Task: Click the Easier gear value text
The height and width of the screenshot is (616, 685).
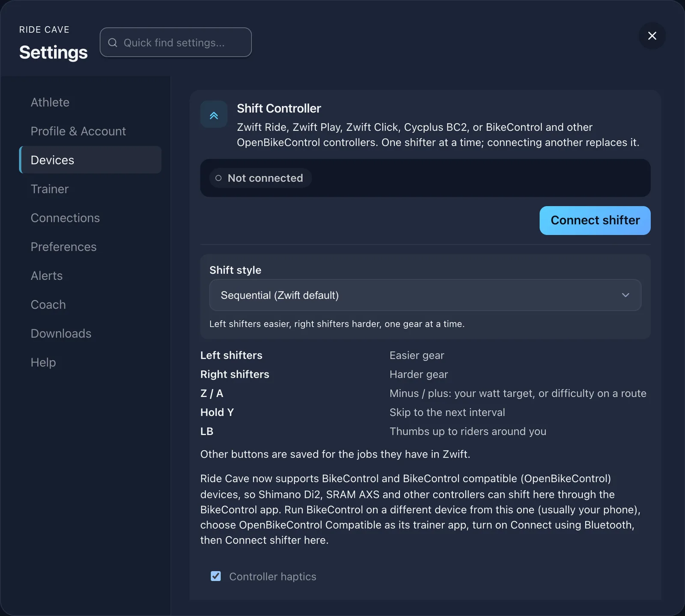Action: pyautogui.click(x=417, y=355)
